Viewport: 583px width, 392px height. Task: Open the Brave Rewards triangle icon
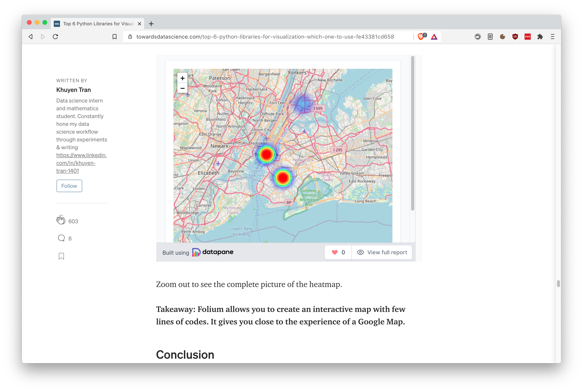click(x=434, y=37)
